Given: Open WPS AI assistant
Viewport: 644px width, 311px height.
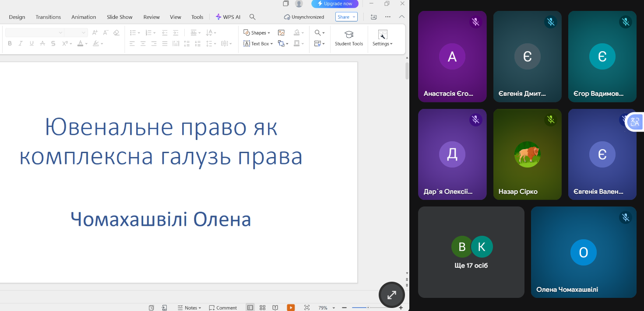Looking at the screenshot, I should [228, 17].
